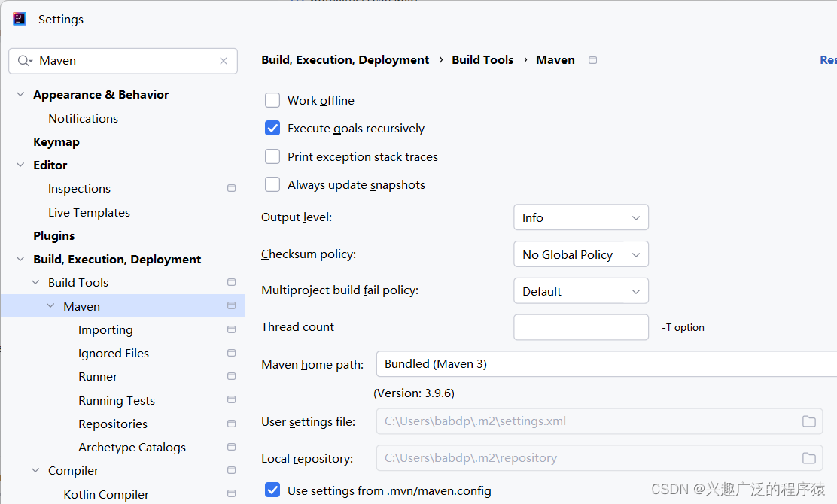Open Plugins settings page
This screenshot has width=837, height=504.
click(54, 235)
